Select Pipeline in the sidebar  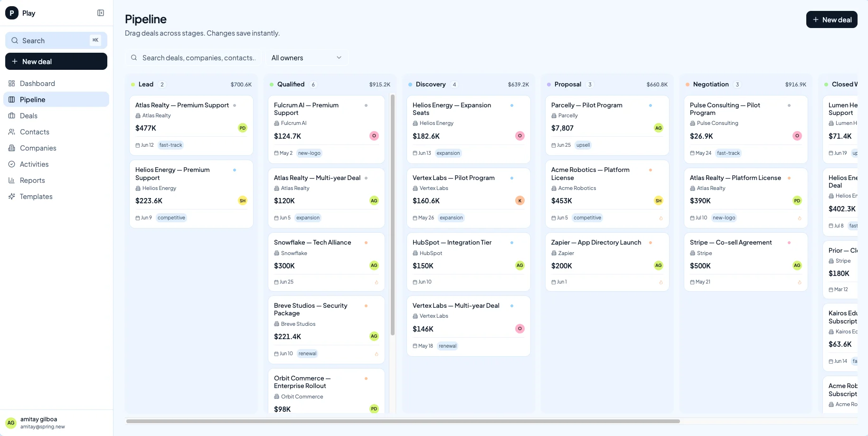pos(56,99)
